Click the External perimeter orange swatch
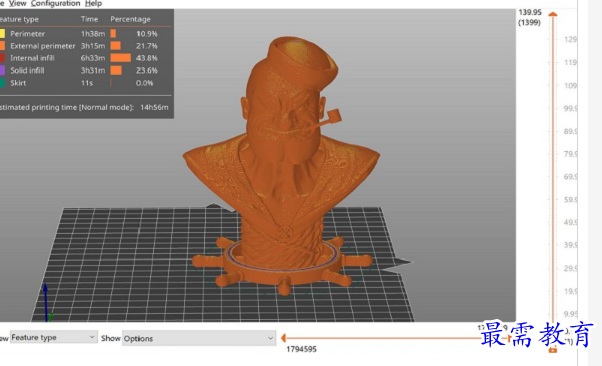This screenshot has height=366, width=602. [2, 46]
